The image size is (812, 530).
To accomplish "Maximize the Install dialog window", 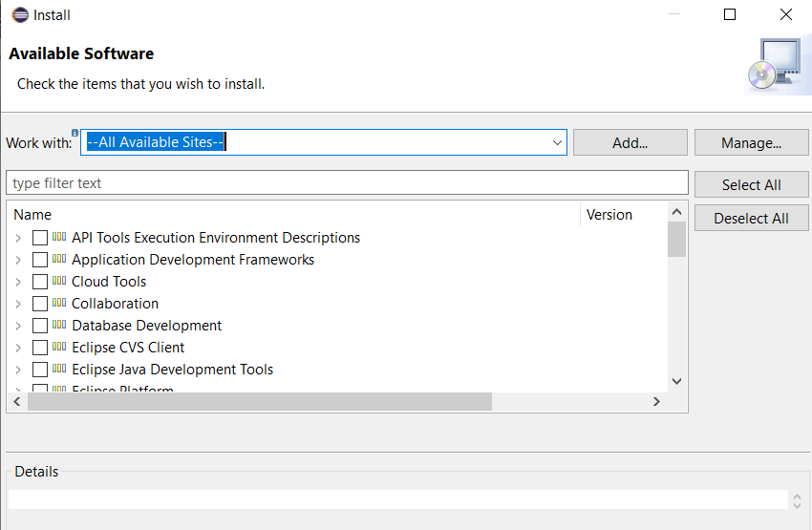I will coord(730,14).
